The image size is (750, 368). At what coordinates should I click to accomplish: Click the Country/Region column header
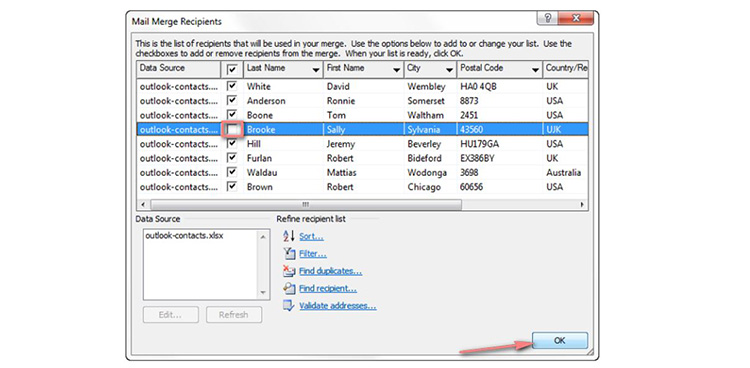click(565, 68)
